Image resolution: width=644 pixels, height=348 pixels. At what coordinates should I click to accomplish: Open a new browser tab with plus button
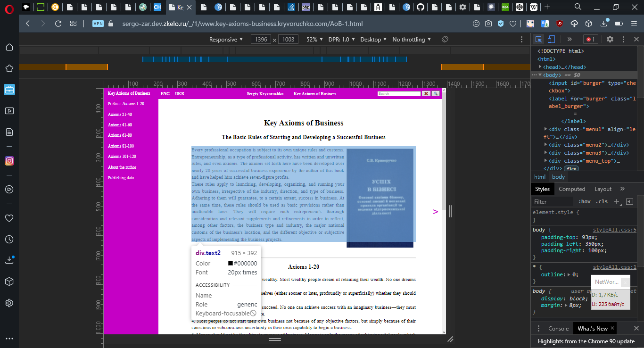point(547,7)
